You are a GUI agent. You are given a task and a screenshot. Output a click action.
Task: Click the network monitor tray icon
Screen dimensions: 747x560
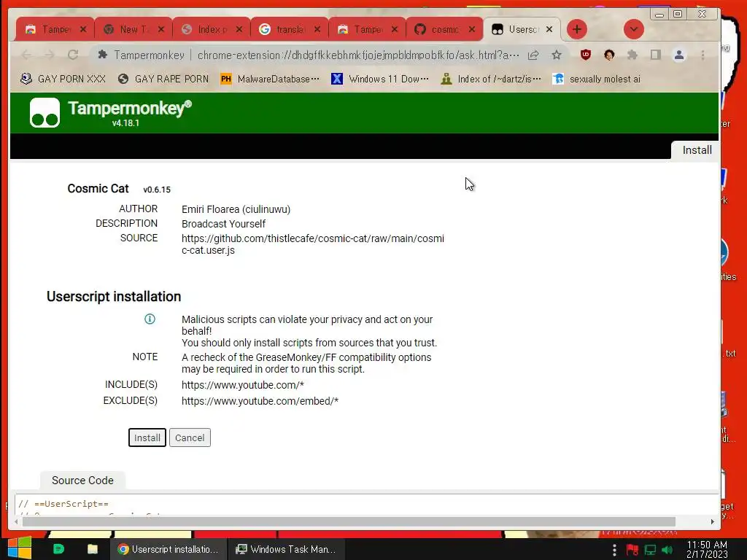click(x=650, y=550)
